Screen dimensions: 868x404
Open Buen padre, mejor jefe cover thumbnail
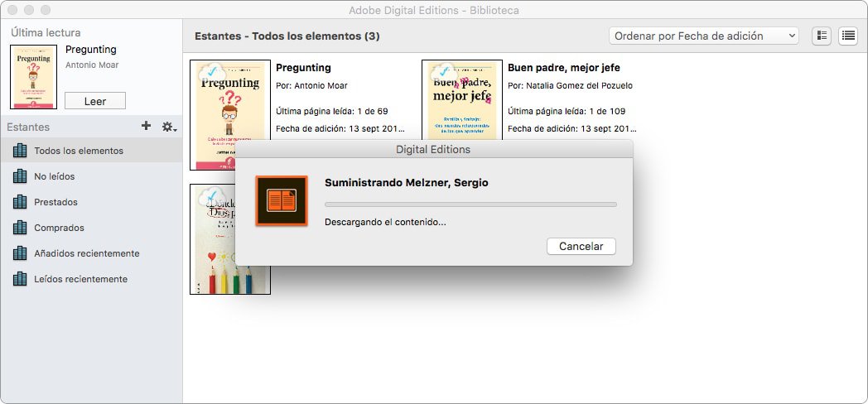pos(461,100)
